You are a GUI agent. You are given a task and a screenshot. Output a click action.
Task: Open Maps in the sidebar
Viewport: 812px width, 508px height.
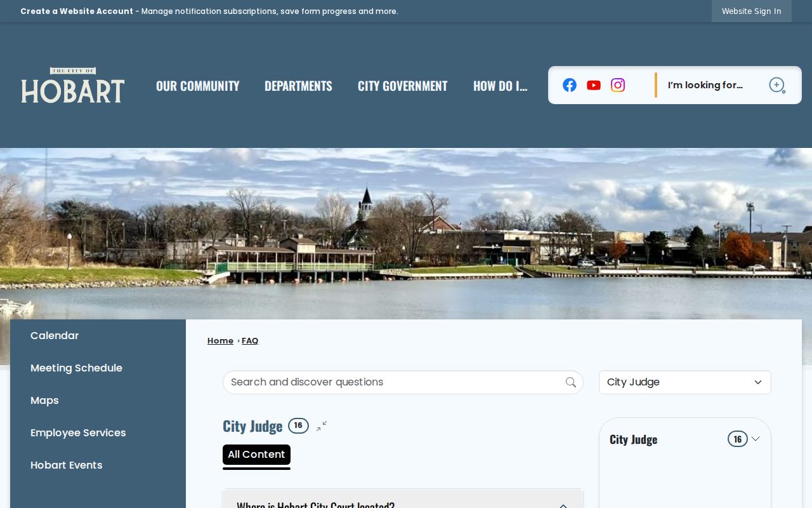[x=44, y=401]
